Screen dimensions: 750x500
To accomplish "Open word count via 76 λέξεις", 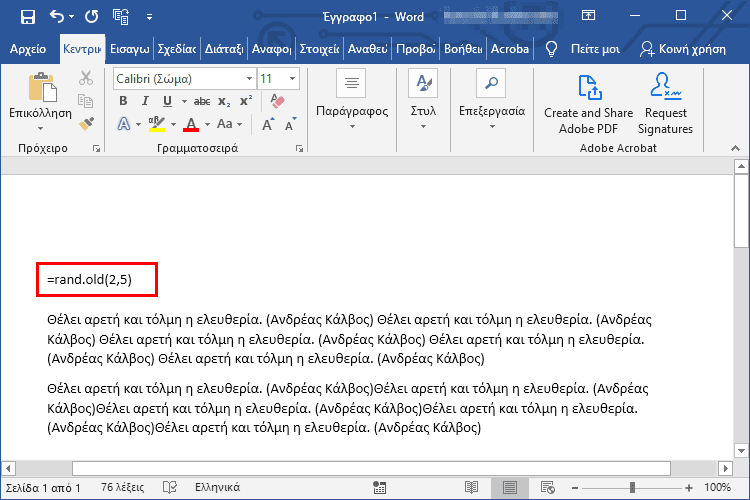I will (122, 488).
